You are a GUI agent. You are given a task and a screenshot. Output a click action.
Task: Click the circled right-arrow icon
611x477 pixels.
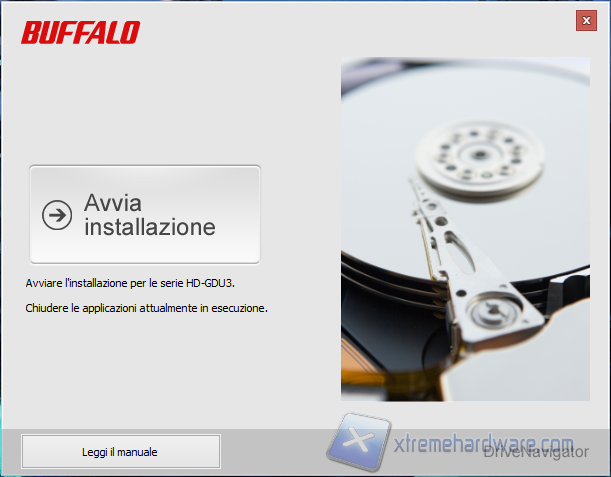(x=57, y=215)
